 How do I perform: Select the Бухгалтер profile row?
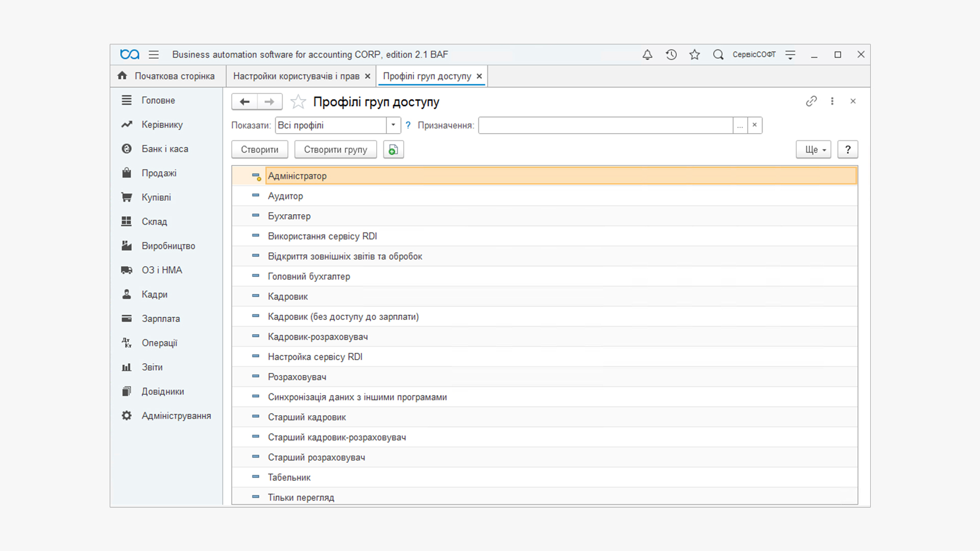pos(545,216)
